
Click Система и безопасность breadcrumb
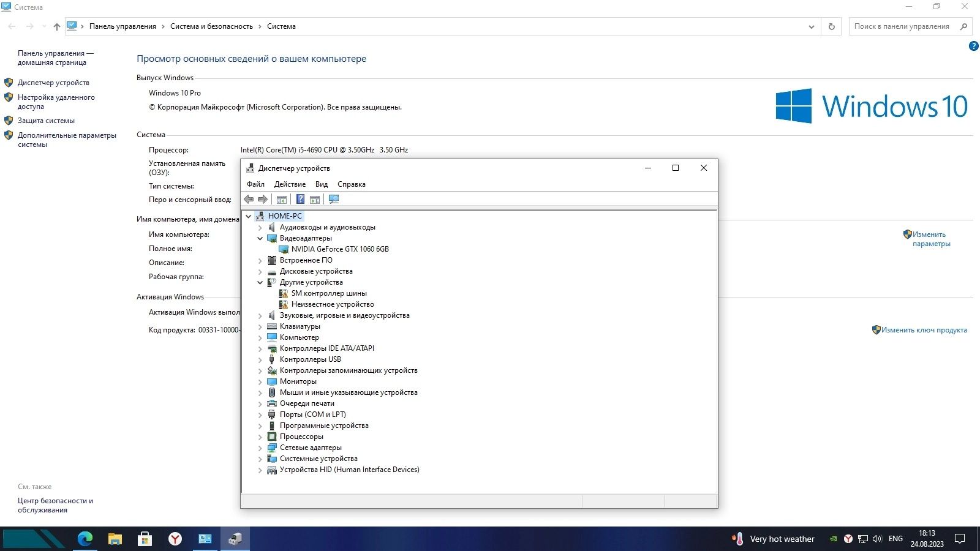pos(211,26)
